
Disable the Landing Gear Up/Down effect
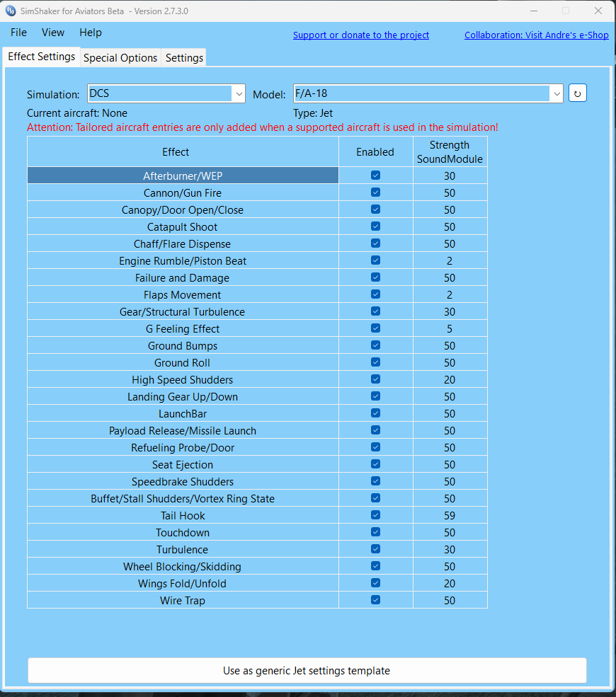[x=375, y=396]
